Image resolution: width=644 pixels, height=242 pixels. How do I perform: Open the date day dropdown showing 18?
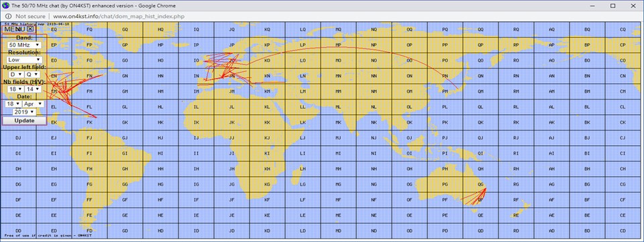13,104
